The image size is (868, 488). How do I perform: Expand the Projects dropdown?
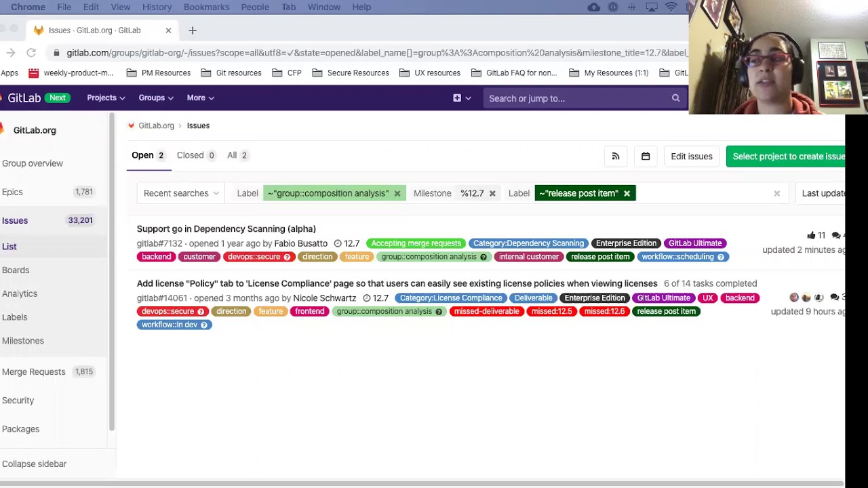point(106,98)
